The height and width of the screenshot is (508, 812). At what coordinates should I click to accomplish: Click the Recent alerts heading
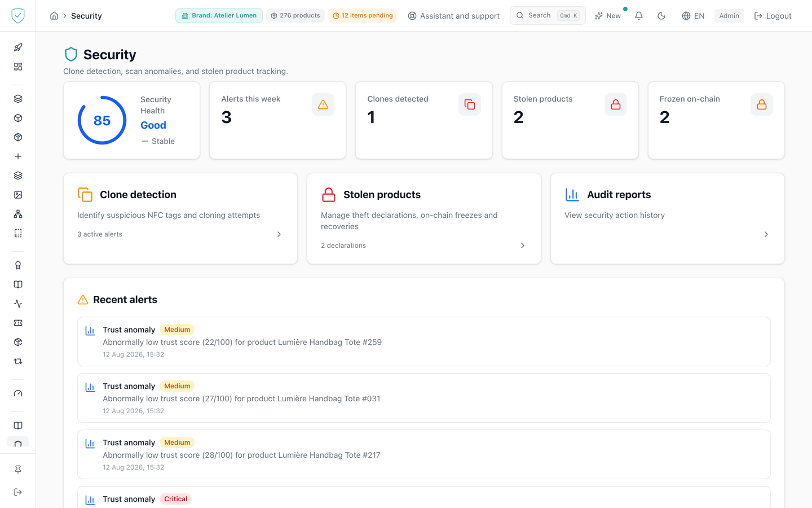click(125, 300)
